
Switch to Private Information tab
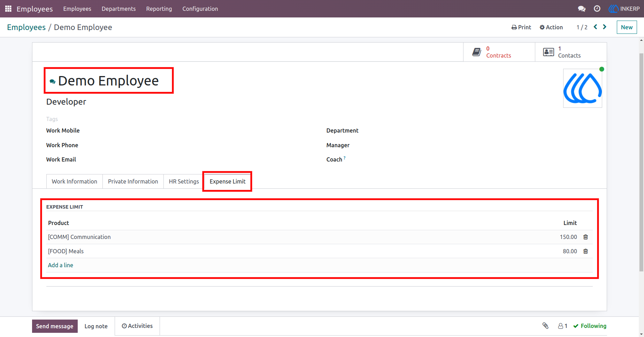click(133, 181)
